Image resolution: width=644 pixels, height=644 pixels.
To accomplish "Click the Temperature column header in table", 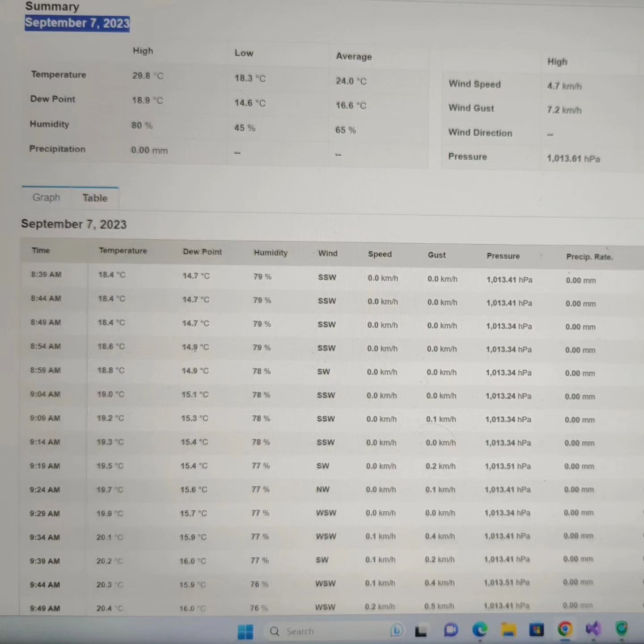I will [123, 251].
